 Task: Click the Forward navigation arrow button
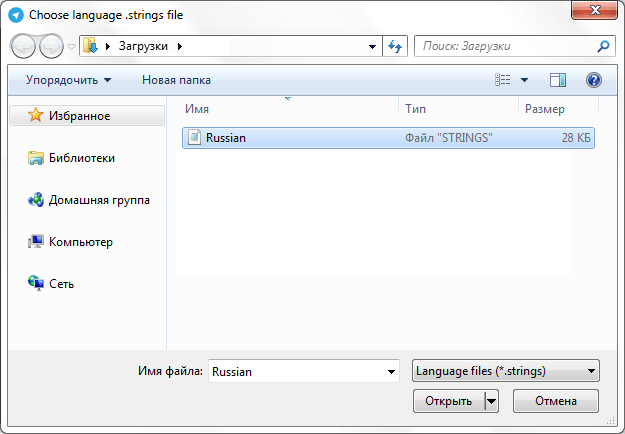point(51,46)
